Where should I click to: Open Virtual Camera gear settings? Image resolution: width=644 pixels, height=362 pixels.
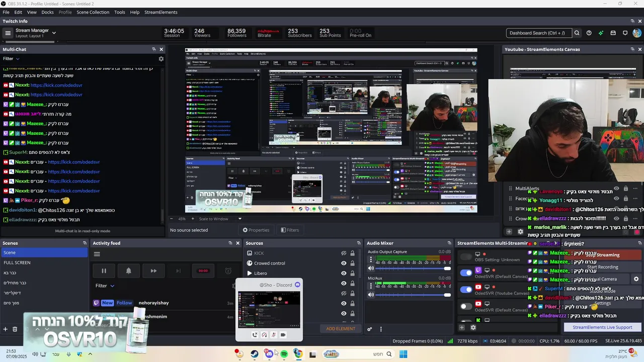point(636,279)
